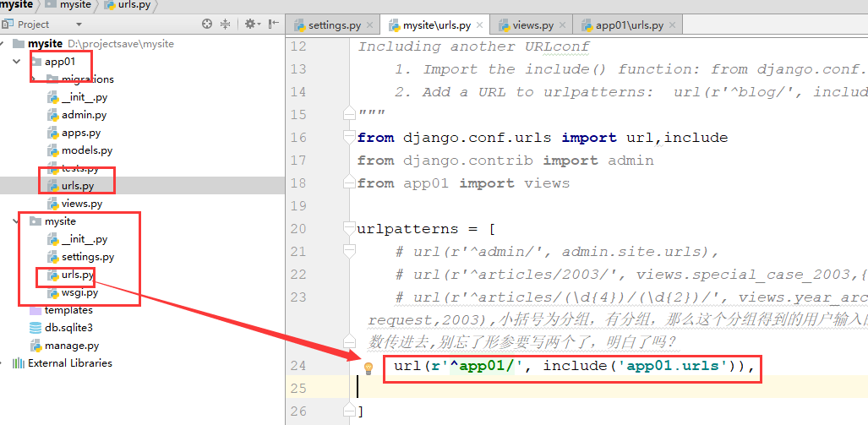Click the manage.py Python file icon
The width and height of the screenshot is (868, 425).
tap(36, 346)
